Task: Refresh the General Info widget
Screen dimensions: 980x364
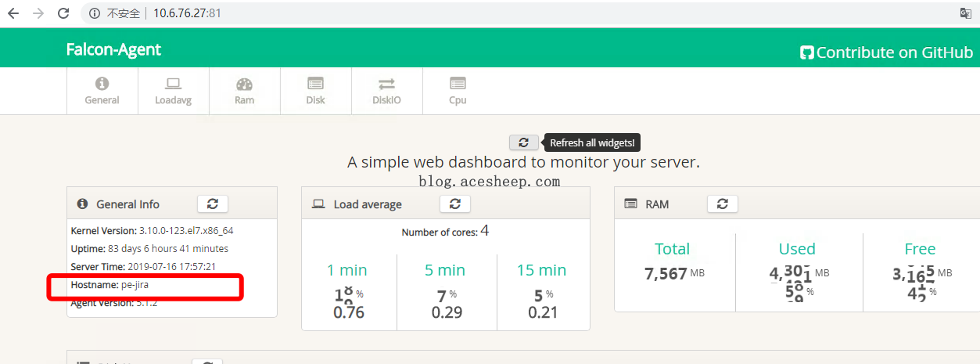Action: coord(212,204)
